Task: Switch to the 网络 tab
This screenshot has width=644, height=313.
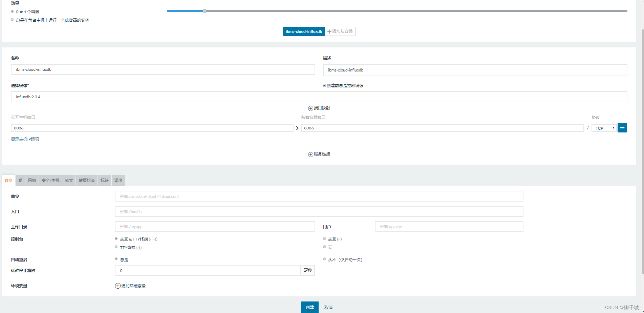Action: 32,181
